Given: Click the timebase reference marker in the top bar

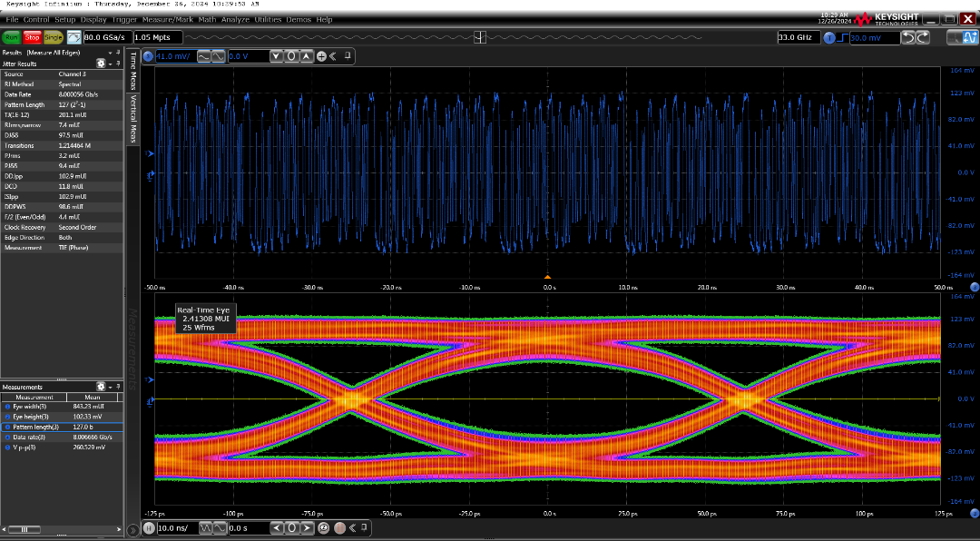Looking at the screenshot, I should click(x=479, y=37).
